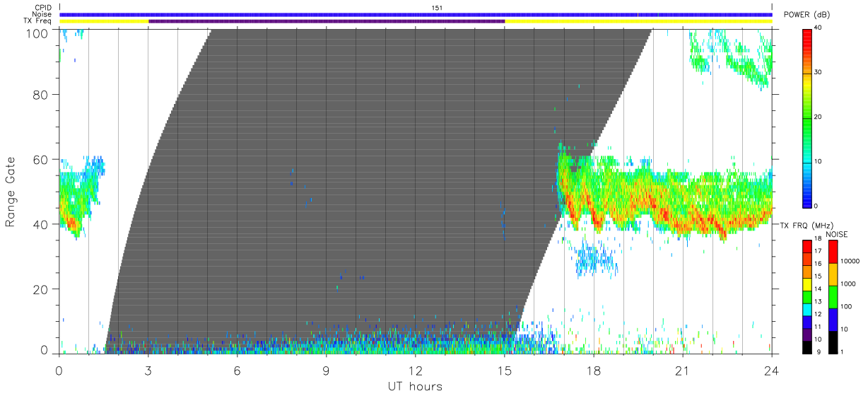Click the TX Freq row label
This screenshot has width=868, height=401.
click(38, 21)
